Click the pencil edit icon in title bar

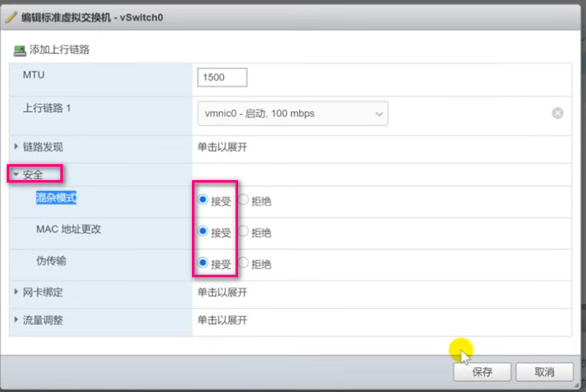[x=11, y=18]
